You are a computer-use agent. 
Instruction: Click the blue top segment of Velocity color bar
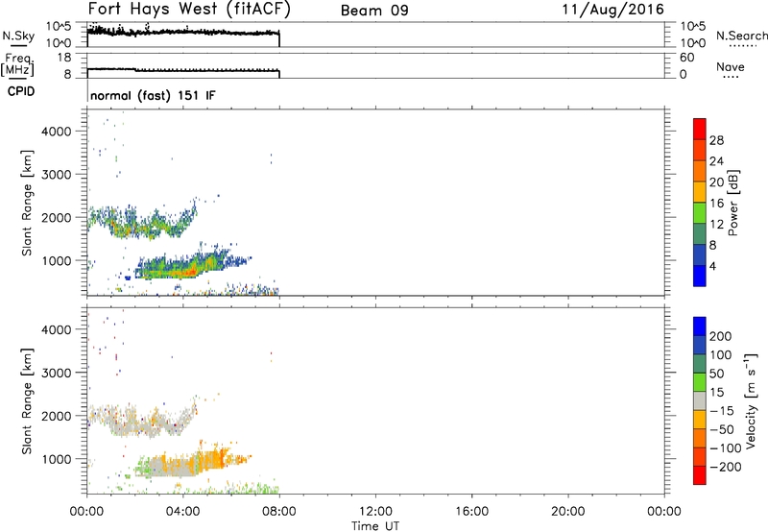pos(700,326)
